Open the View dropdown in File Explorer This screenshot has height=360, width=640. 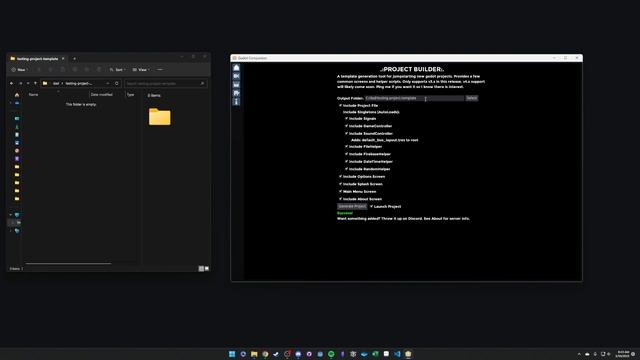coord(141,70)
